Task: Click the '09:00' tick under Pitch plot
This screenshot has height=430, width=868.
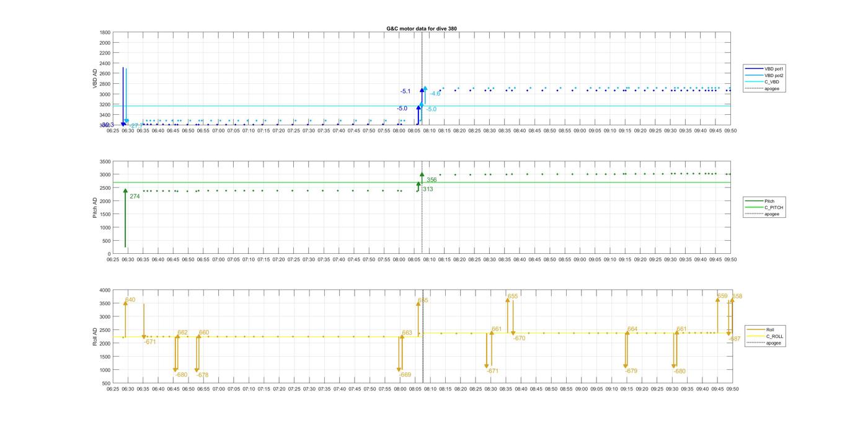Action: (580, 260)
